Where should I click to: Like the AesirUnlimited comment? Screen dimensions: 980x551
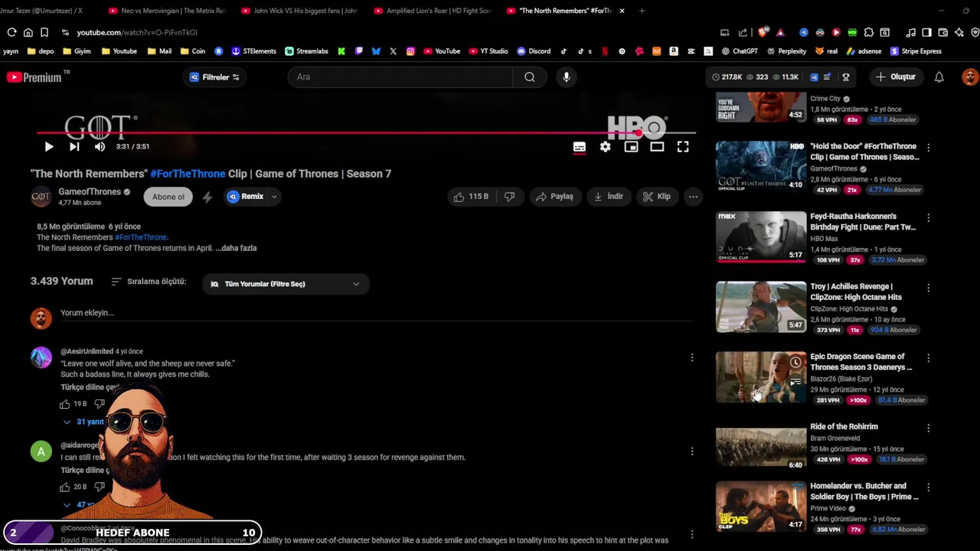click(x=65, y=404)
